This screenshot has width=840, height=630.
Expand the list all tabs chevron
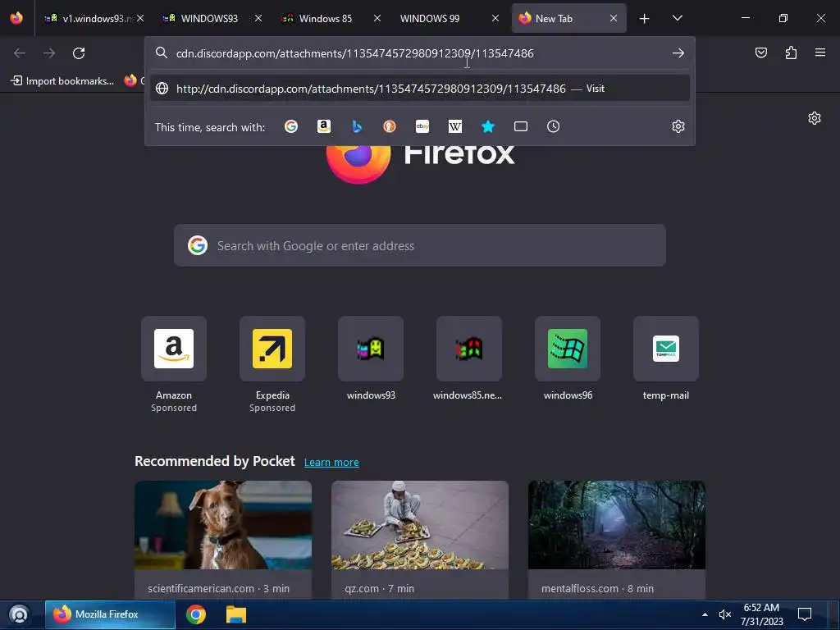tap(677, 19)
